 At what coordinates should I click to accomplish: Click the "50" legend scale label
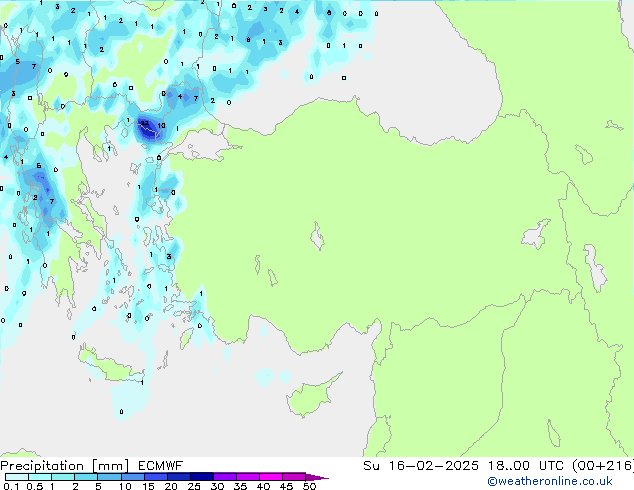[x=309, y=486]
